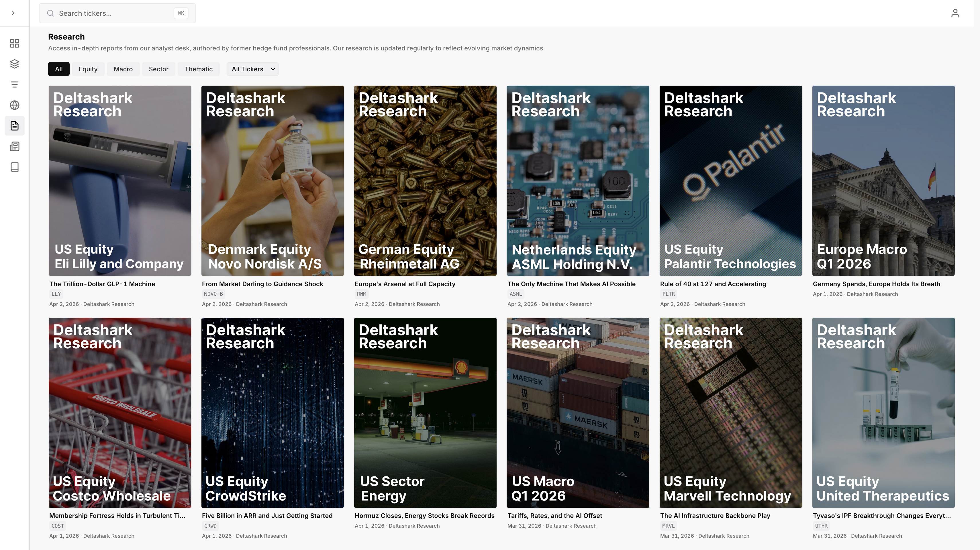
Task: Click the LLY ticker badge on Eli Lilly report
Action: (56, 294)
